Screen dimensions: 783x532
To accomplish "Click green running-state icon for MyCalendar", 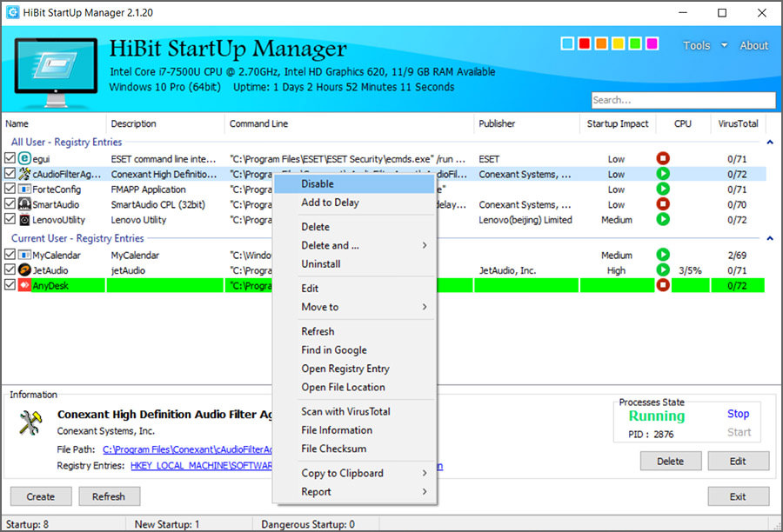I will coord(663,255).
